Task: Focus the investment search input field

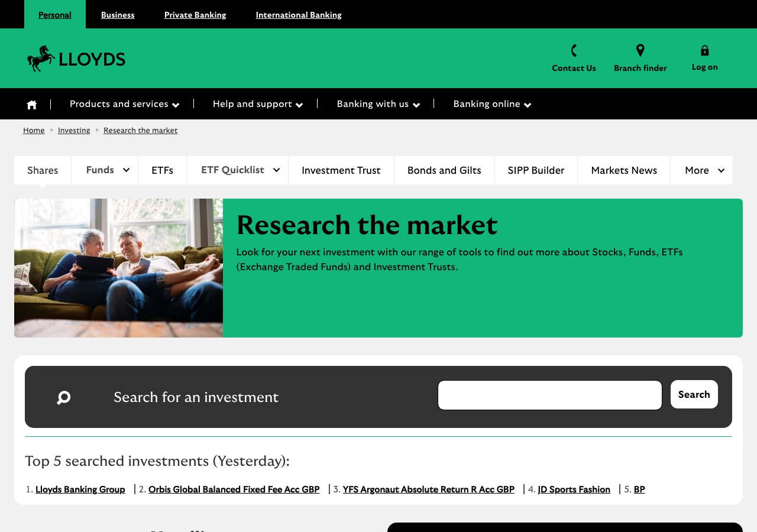Action: coord(550,395)
